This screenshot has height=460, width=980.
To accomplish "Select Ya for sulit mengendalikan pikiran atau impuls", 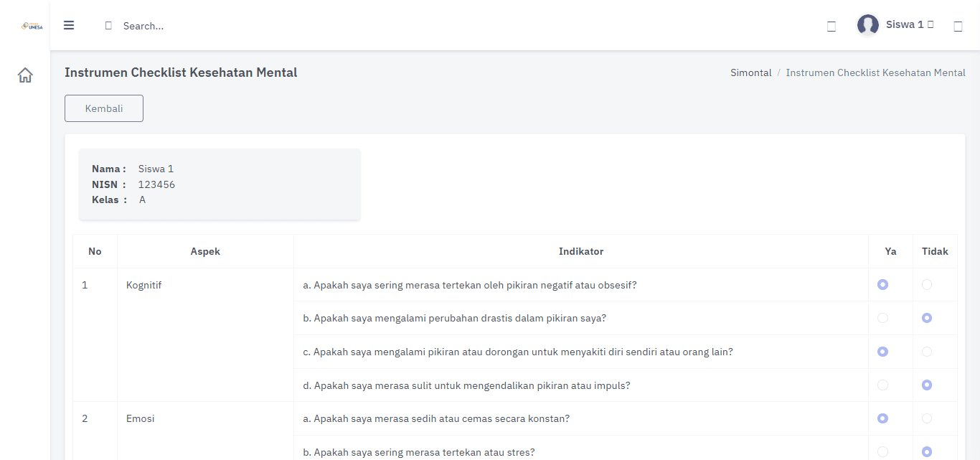I will pyautogui.click(x=882, y=385).
